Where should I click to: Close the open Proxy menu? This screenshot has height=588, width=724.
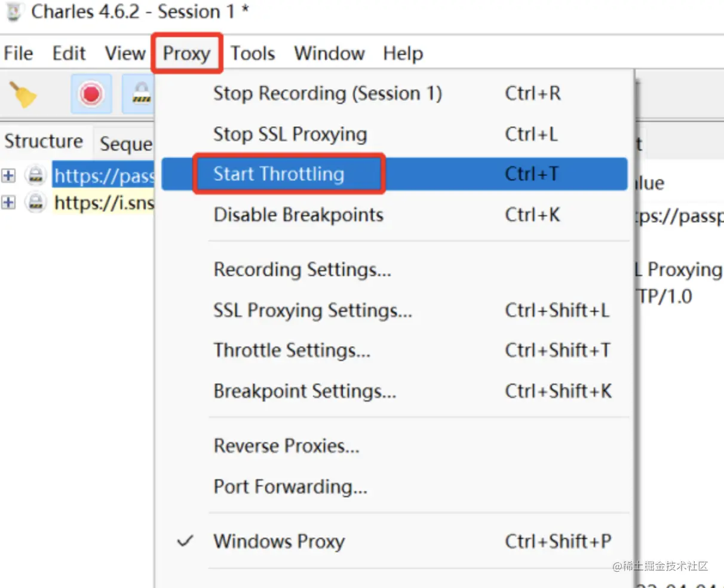187,54
